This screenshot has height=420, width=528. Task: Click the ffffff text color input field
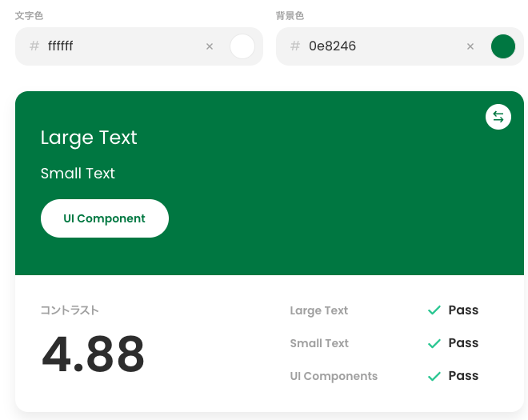tap(120, 46)
